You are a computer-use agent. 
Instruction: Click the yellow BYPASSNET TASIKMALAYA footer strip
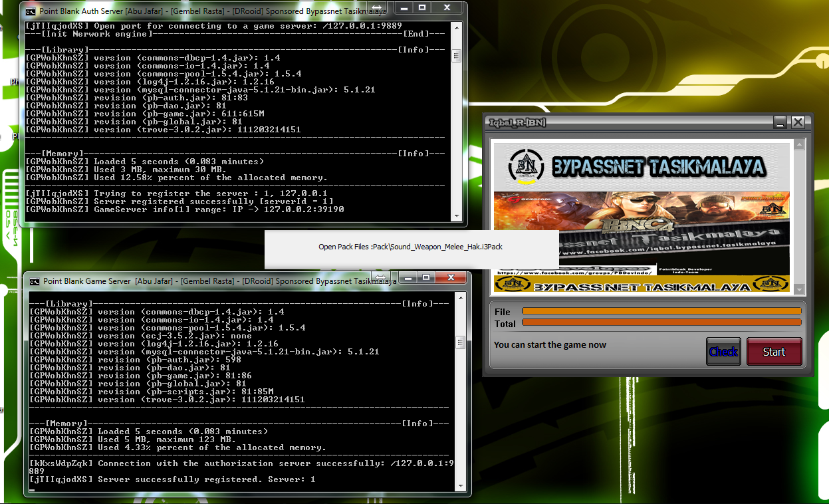coord(642,285)
